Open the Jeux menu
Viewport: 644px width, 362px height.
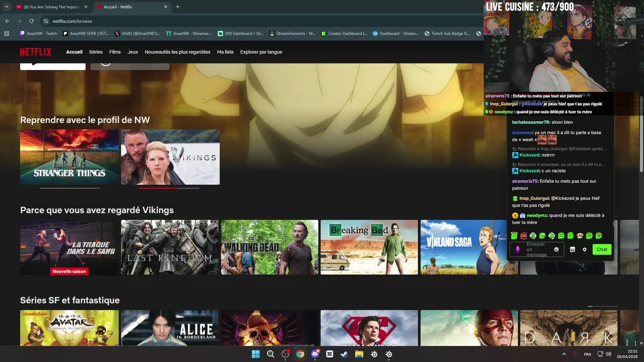coord(133,52)
